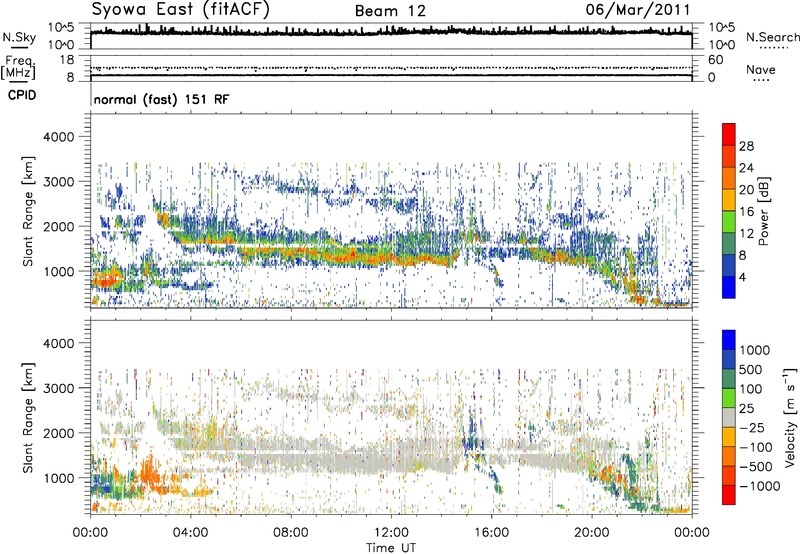Click the '1000' range tick of velocity panel
Viewport: 800px width, 554px height.
pyautogui.click(x=59, y=478)
